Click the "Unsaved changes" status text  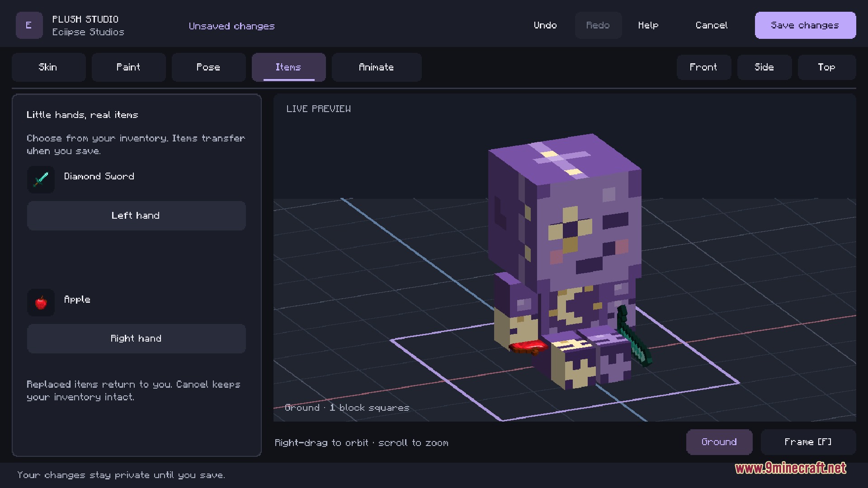(x=231, y=26)
